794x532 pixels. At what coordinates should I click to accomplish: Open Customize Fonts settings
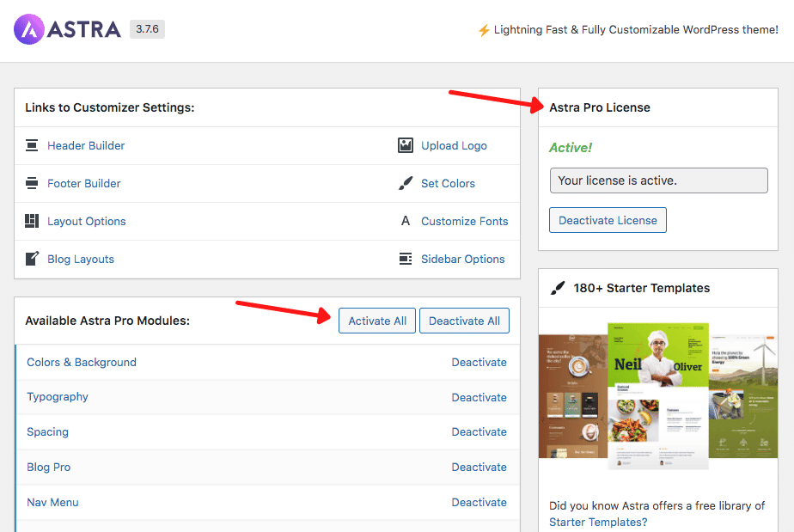(x=465, y=222)
